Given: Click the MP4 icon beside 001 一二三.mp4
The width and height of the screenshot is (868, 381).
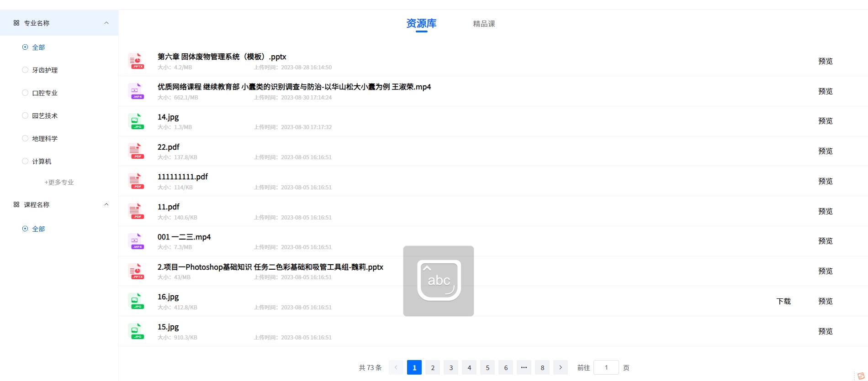Looking at the screenshot, I should coord(136,241).
